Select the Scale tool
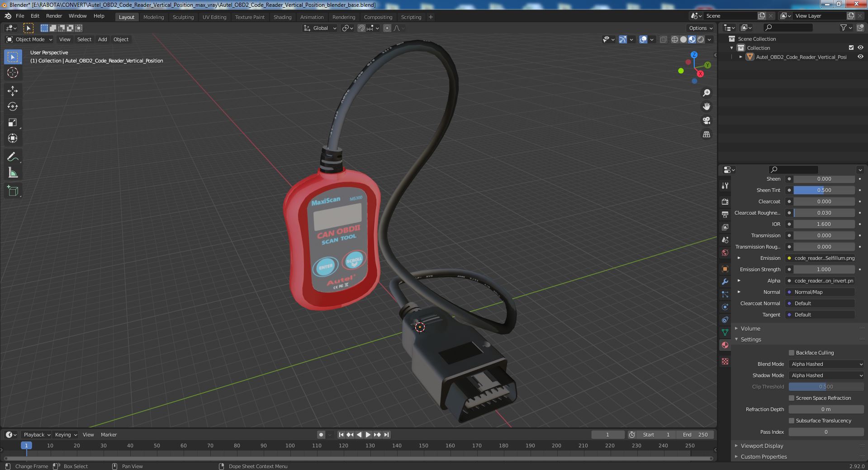The image size is (868, 470). 13,123
